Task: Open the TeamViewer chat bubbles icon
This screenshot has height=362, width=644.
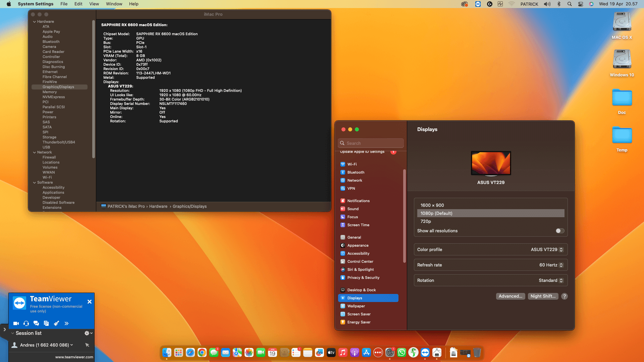Action: [36, 323]
